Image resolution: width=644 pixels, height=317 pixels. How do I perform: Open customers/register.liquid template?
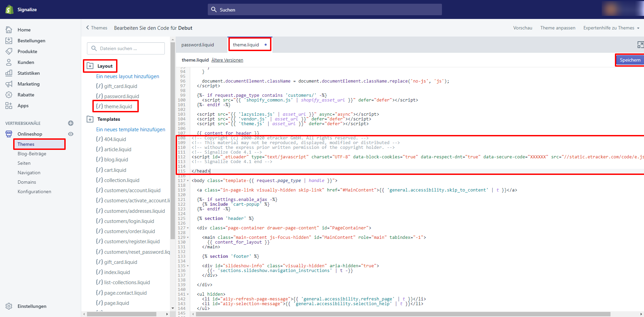[x=128, y=241]
